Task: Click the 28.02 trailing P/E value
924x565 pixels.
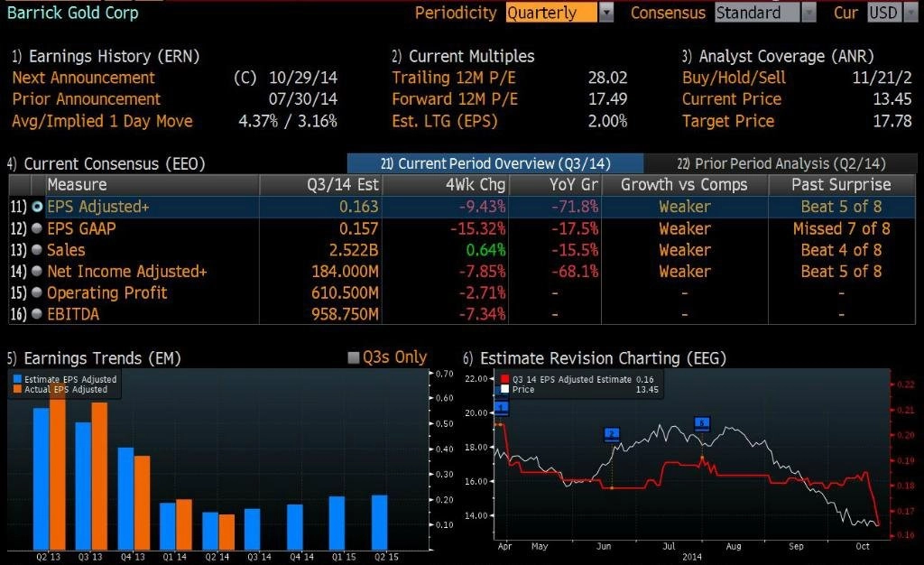Action: 607,78
